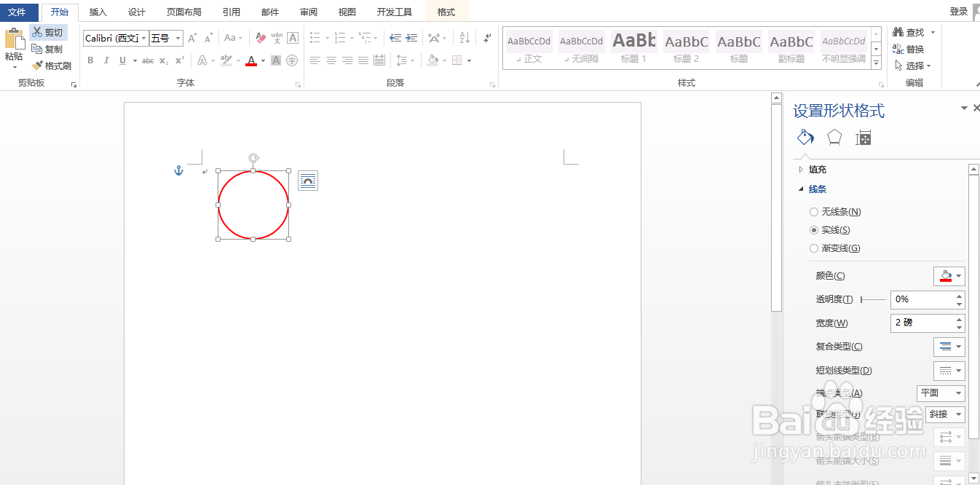Open the line spacing dropdown
This screenshot has width=980, height=485.
coord(405,60)
